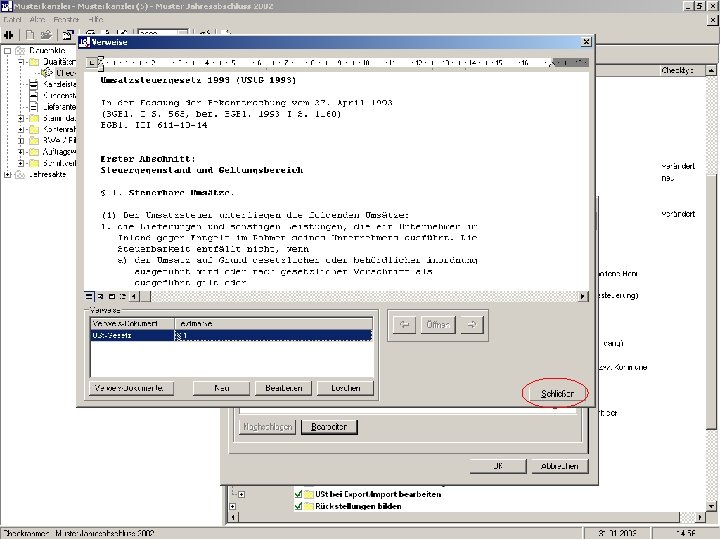Click the Nachschlagen button in background dialog
The height and width of the screenshot is (540, 720).
268,427
